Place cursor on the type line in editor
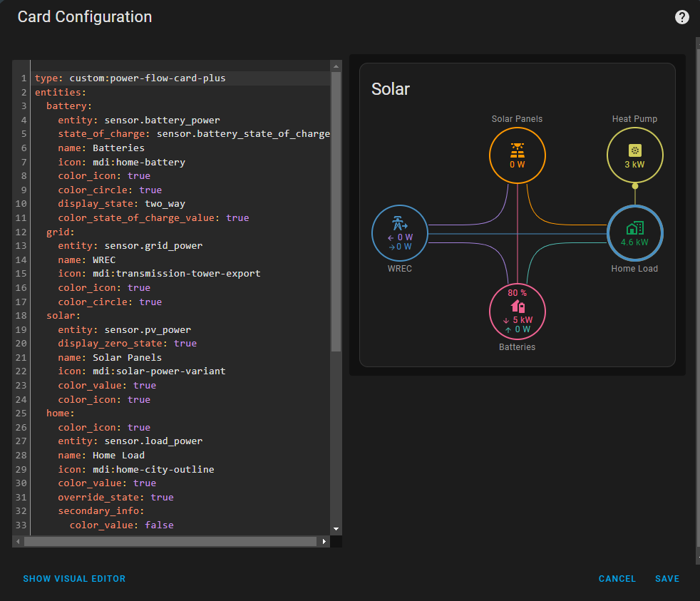 tap(130, 78)
